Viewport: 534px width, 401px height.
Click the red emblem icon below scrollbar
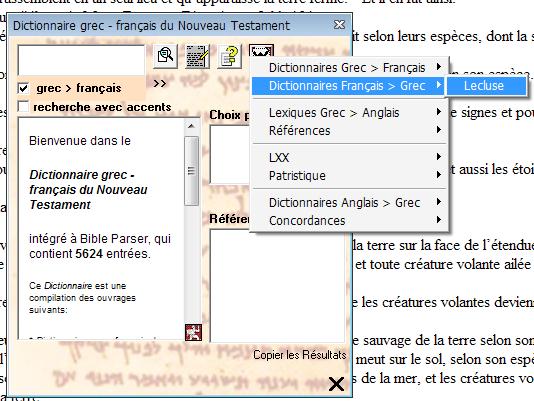point(193,333)
